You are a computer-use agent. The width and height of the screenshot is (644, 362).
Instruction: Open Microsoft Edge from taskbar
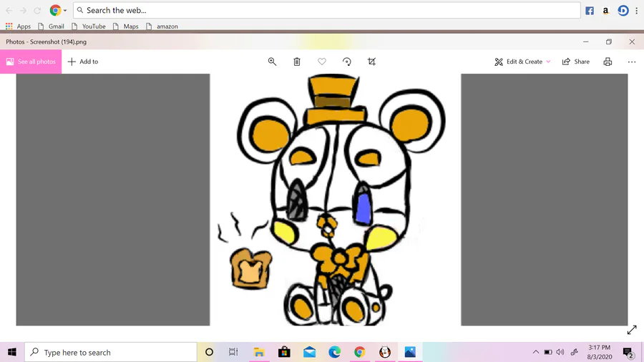[335, 352]
